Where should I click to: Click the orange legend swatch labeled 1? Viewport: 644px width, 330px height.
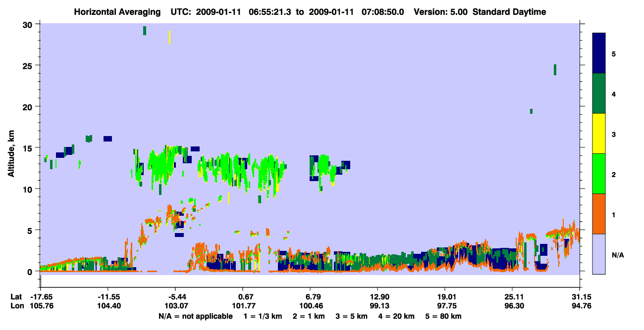pos(599,214)
